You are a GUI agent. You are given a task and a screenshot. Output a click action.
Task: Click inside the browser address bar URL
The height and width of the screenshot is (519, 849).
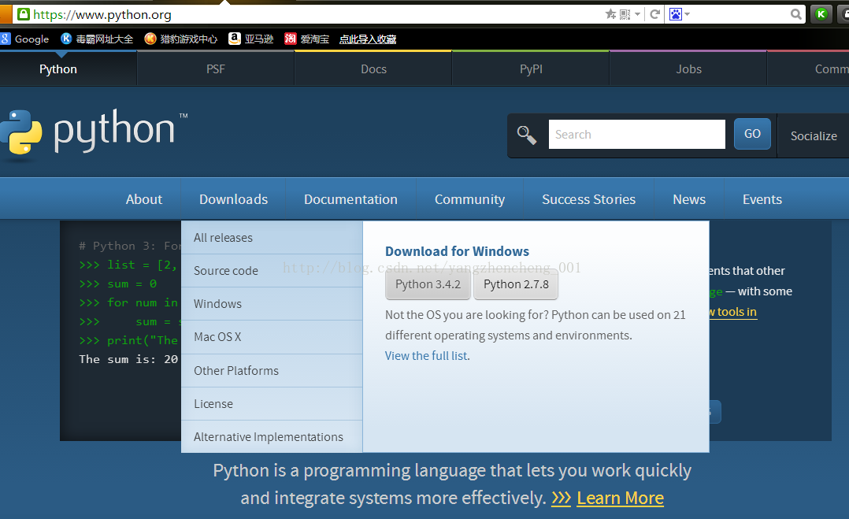pyautogui.click(x=102, y=15)
